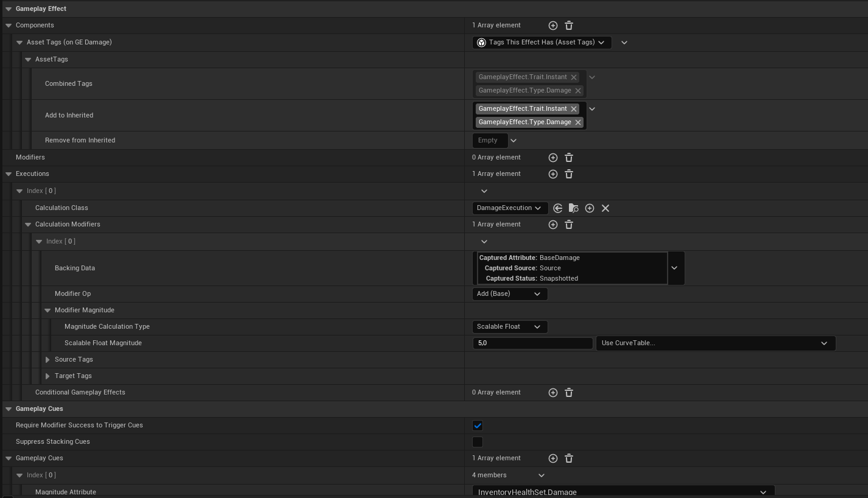Viewport: 868px width, 498px height.
Task: Delete all Components array elements
Action: tap(568, 26)
